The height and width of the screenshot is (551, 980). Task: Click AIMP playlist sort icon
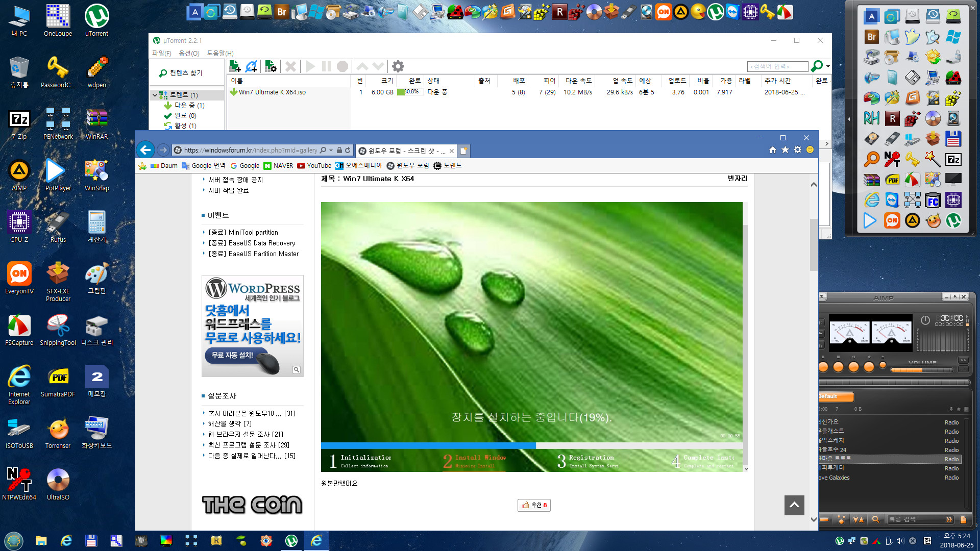[x=859, y=519]
